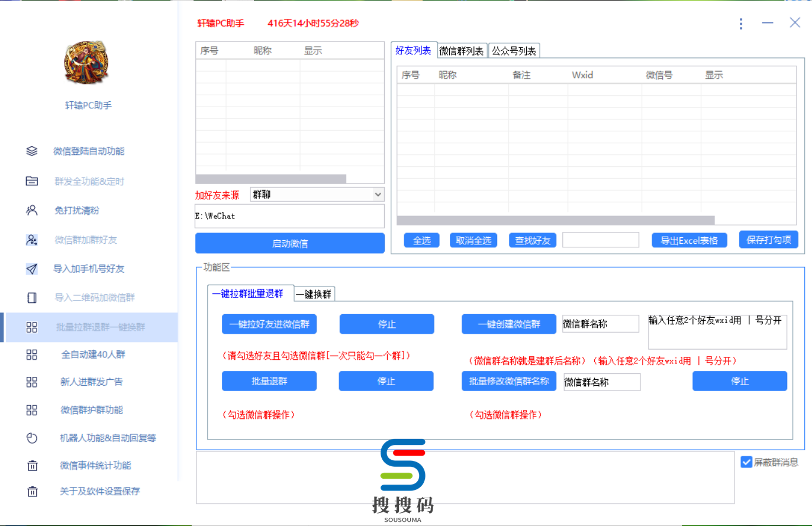The width and height of the screenshot is (812, 526).
Task: Click the horizontal scrollbar of the account list
Action: [271, 179]
